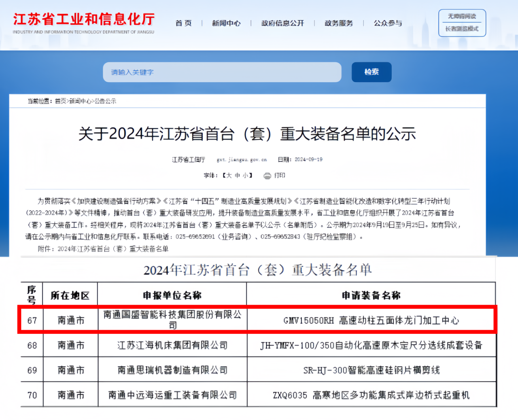The height and width of the screenshot is (420, 518).
Task: Go to 新闻中心 in the breadcrumb
Action: click(x=81, y=101)
